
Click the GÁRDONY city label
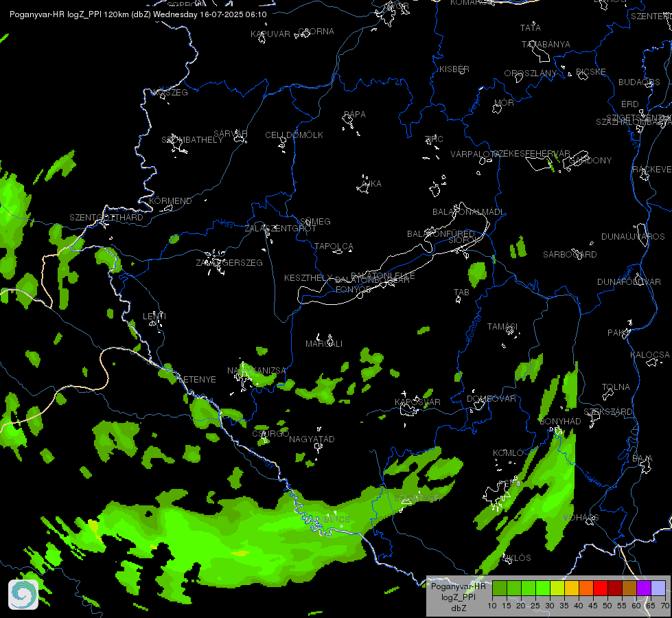coord(590,161)
